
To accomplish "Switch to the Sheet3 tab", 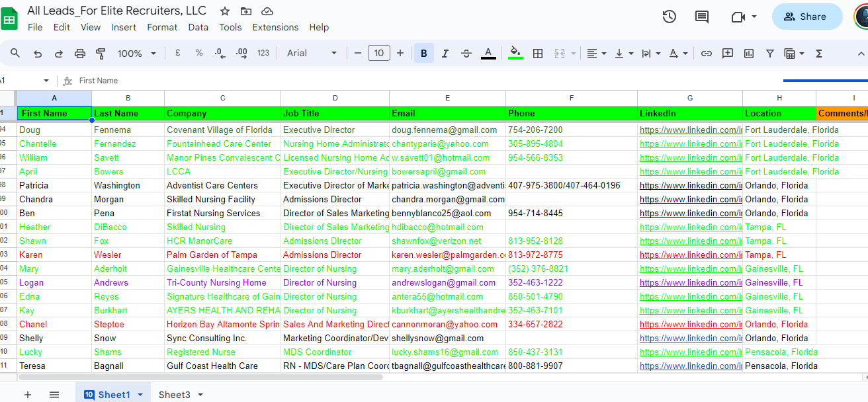I will (x=174, y=395).
